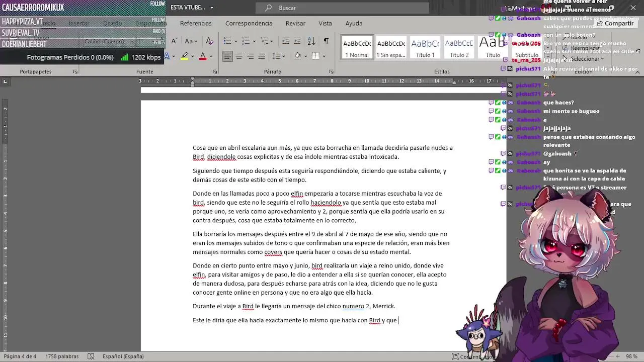644x362 pixels.
Task: Click Página 4 de 4 indicator
Action: tap(20, 356)
